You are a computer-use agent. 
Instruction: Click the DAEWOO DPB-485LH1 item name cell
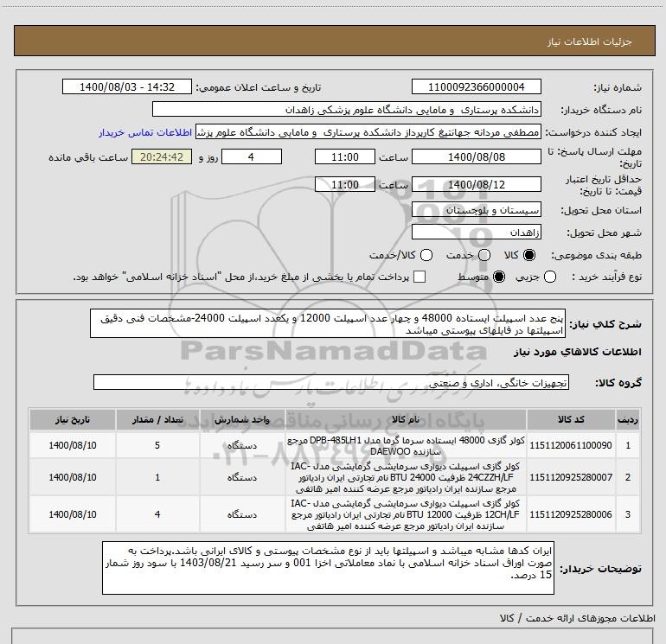[x=406, y=445]
